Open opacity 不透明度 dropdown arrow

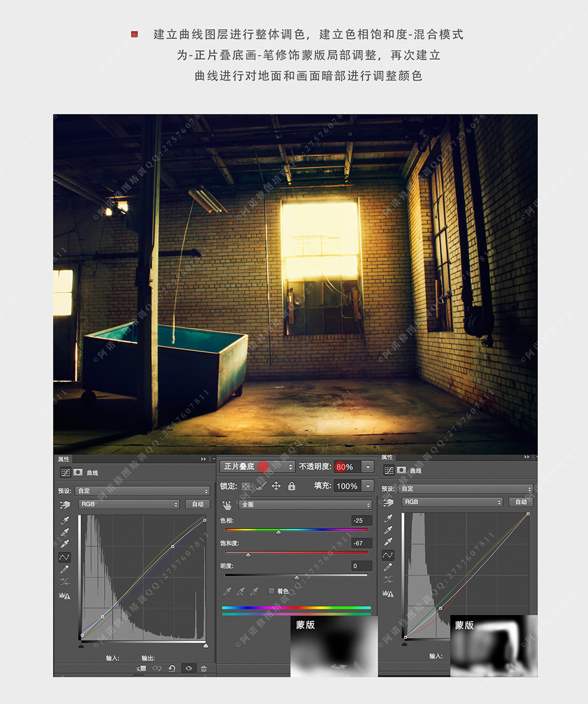tap(368, 467)
